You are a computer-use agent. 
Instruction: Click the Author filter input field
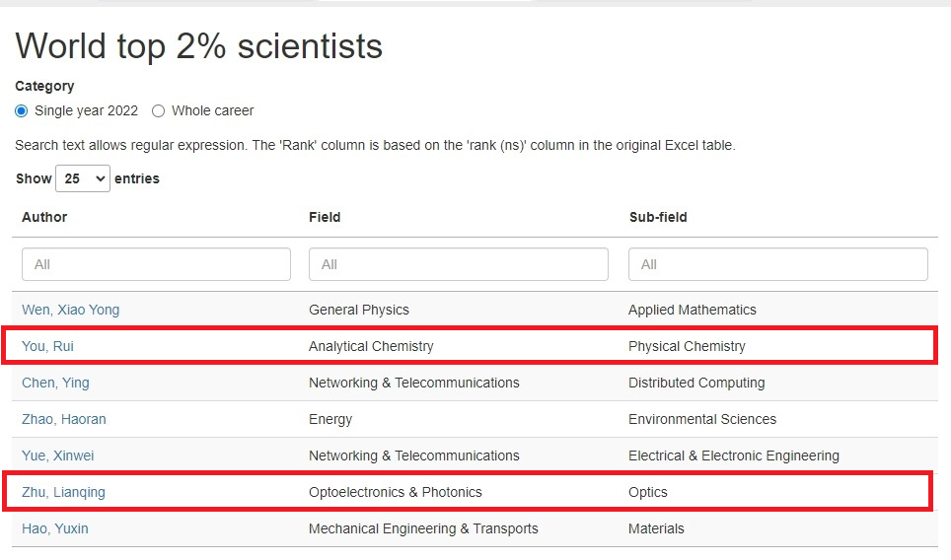coord(156,264)
